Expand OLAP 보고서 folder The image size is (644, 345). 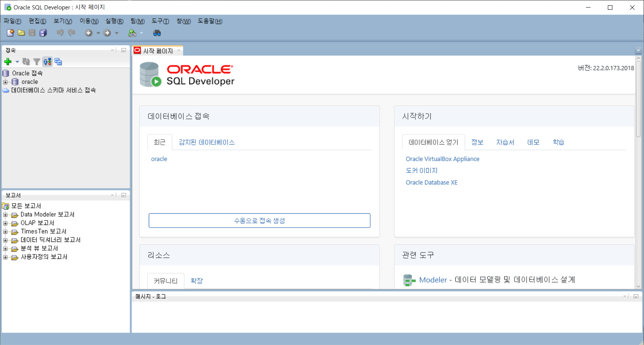[x=5, y=223]
